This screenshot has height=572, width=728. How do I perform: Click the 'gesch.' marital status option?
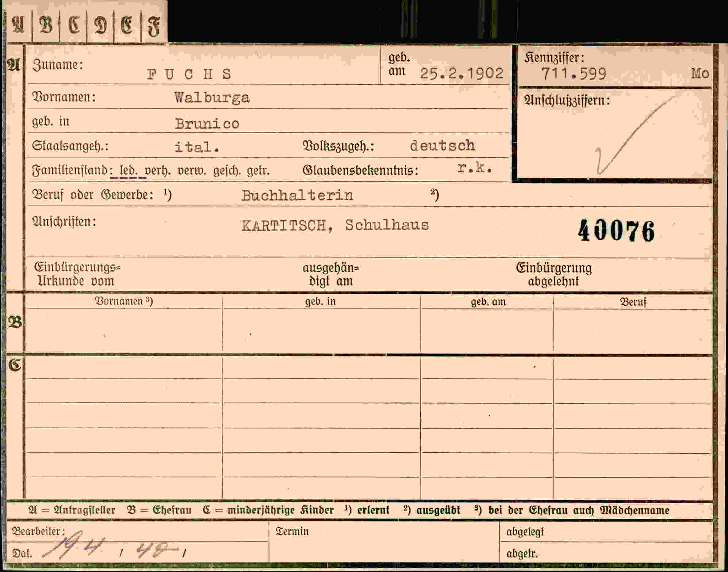(x=227, y=171)
